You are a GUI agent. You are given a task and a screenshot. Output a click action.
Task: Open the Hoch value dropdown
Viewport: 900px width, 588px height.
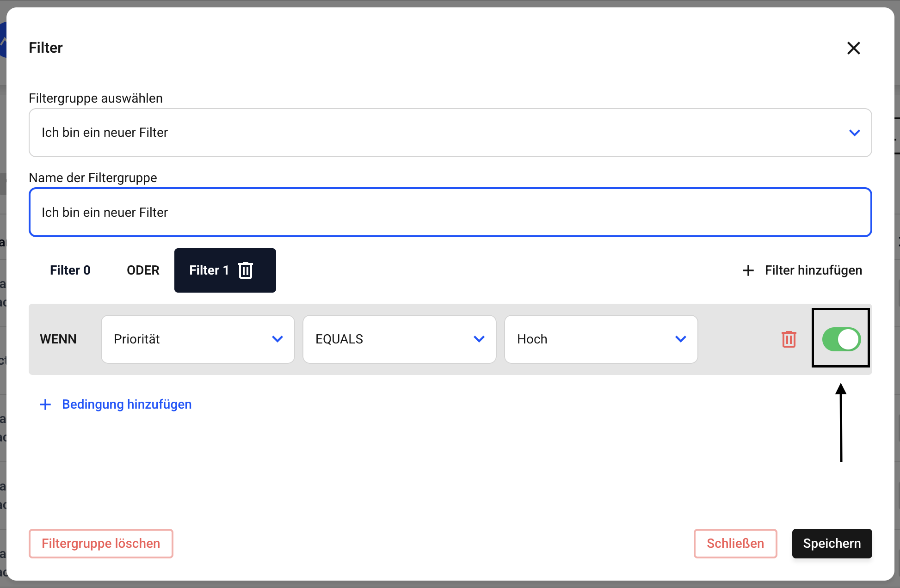point(601,339)
